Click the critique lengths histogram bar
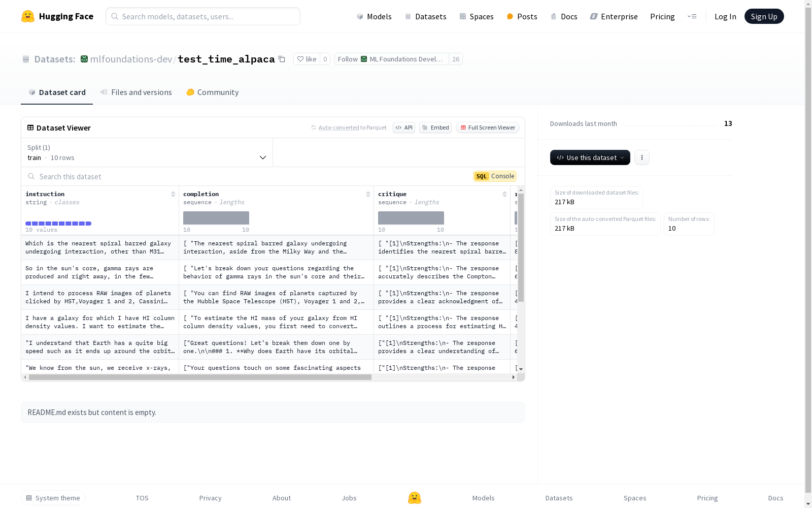Screen dimensions: 812x508 [411, 218]
